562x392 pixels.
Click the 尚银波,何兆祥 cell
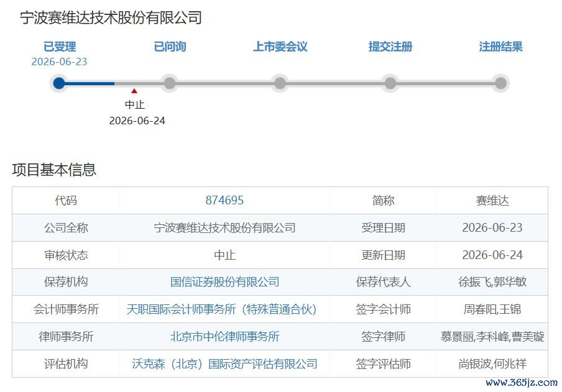tap(492, 363)
